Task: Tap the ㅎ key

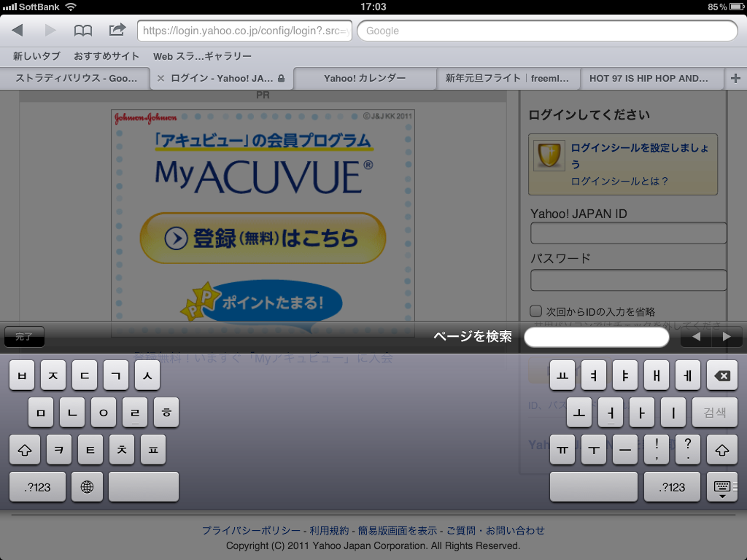Action: [166, 413]
